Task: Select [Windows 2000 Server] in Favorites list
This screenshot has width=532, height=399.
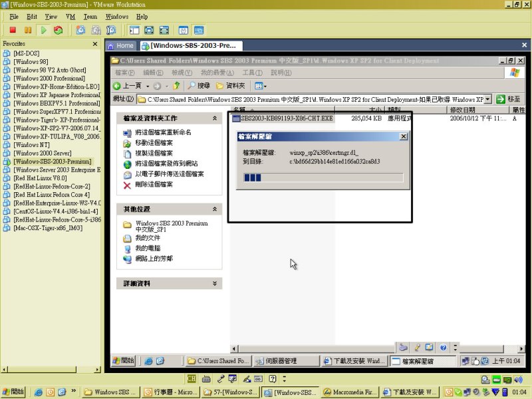Action: coord(41,153)
